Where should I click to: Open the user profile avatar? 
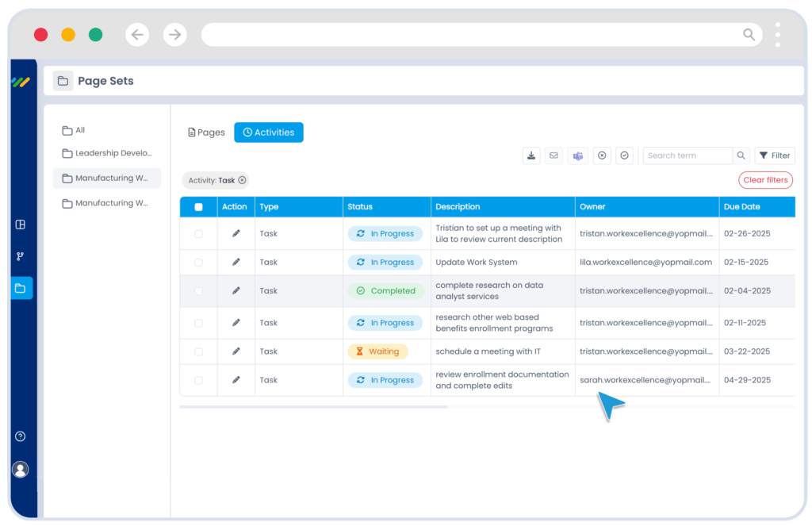[x=21, y=470]
